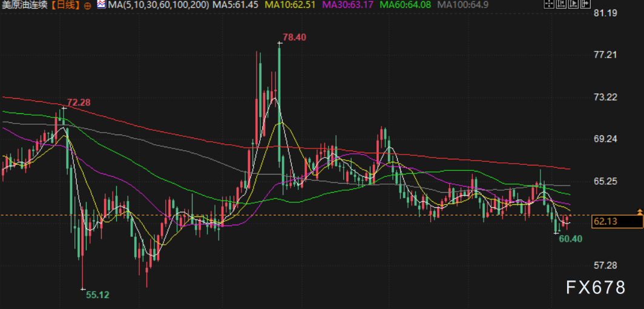The width and height of the screenshot is (644, 309).
Task: Click the 78.40 high price marker
Action: [294, 37]
